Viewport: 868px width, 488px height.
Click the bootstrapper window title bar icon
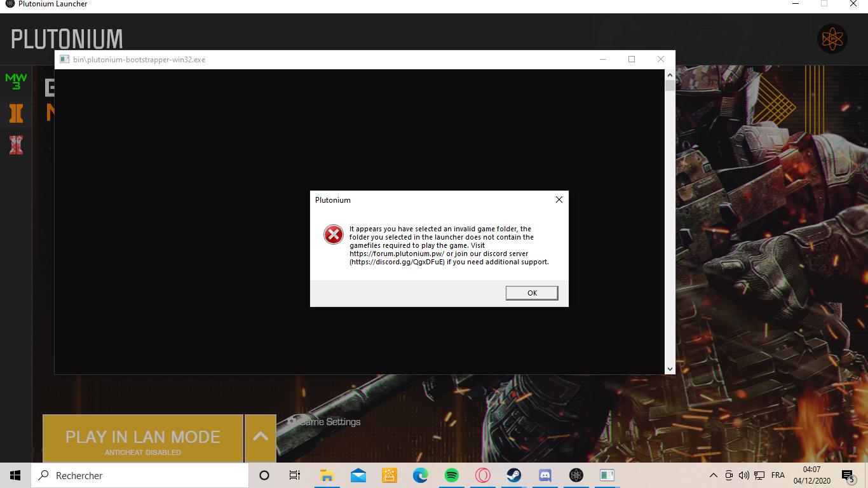pyautogui.click(x=64, y=59)
